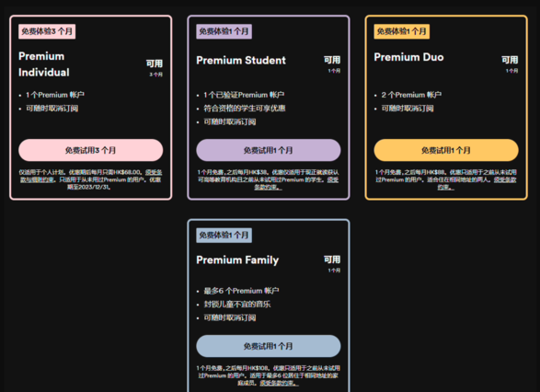This screenshot has height=392, width=540.
Task: Select the purple 免费体验1个月 badge on Student card
Action: tap(224, 31)
